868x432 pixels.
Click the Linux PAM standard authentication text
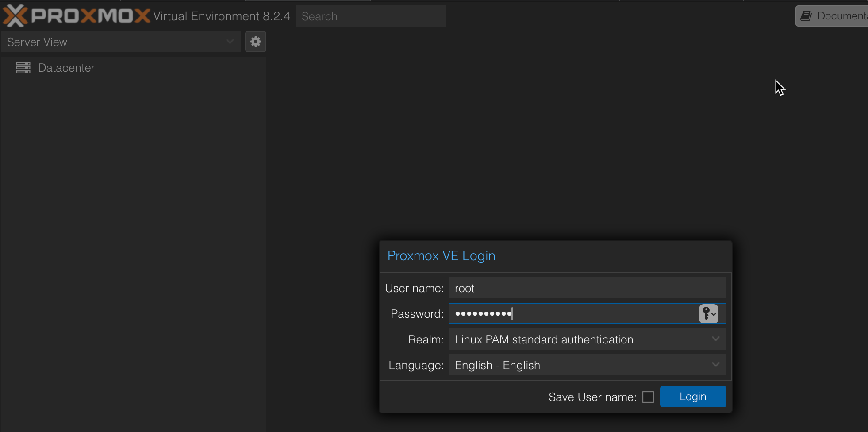[x=544, y=339]
